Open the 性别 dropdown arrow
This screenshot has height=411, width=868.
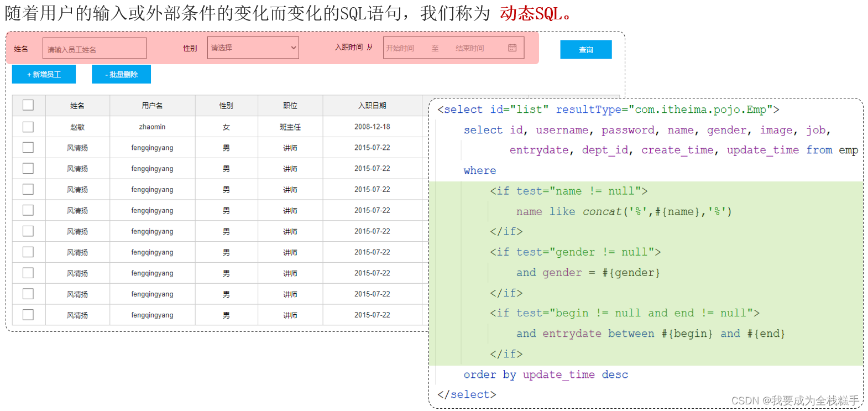(x=294, y=48)
